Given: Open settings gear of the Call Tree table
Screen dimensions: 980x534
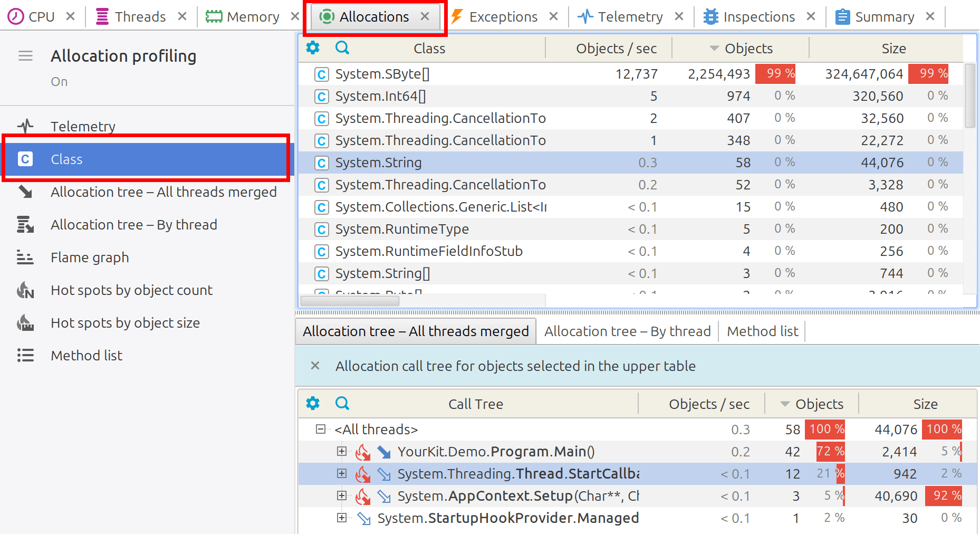Looking at the screenshot, I should (x=313, y=404).
